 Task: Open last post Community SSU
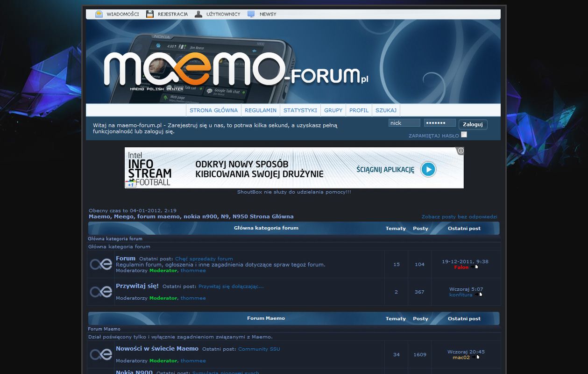pyautogui.click(x=259, y=349)
